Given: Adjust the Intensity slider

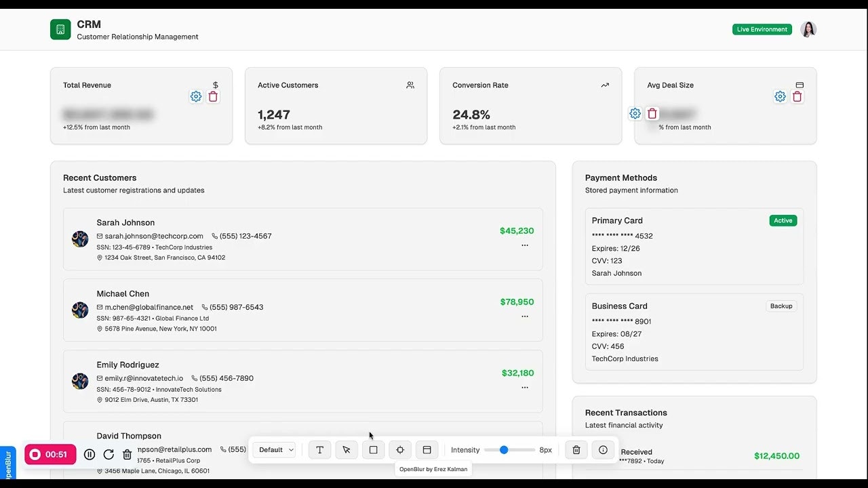Looking at the screenshot, I should [x=510, y=450].
